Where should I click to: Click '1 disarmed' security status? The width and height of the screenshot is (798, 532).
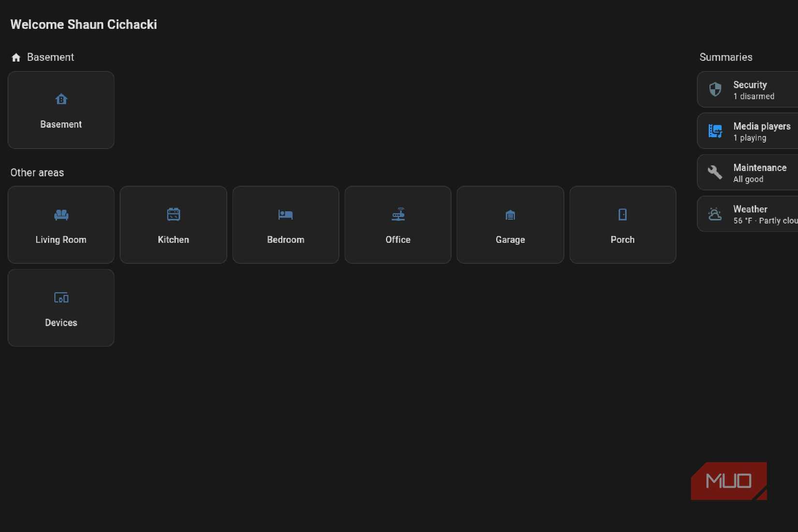coord(754,96)
